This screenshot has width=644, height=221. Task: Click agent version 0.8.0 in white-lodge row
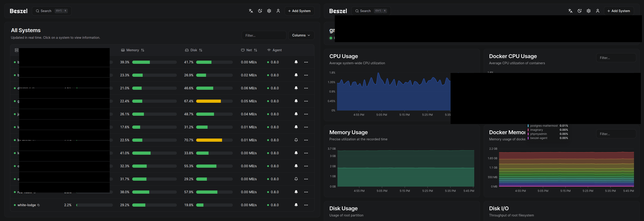274,205
